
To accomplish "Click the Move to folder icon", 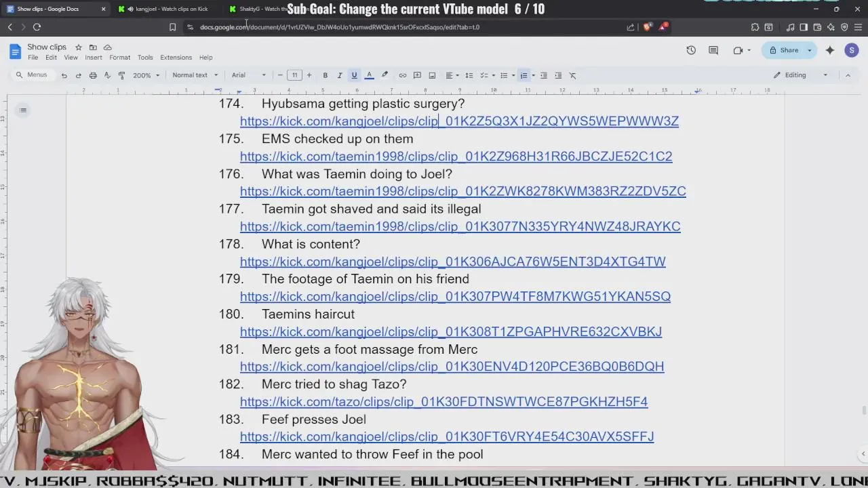I will point(93,47).
